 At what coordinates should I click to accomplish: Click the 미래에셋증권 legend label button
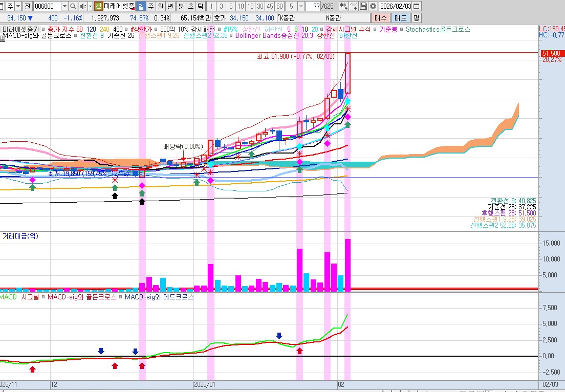click(x=20, y=30)
